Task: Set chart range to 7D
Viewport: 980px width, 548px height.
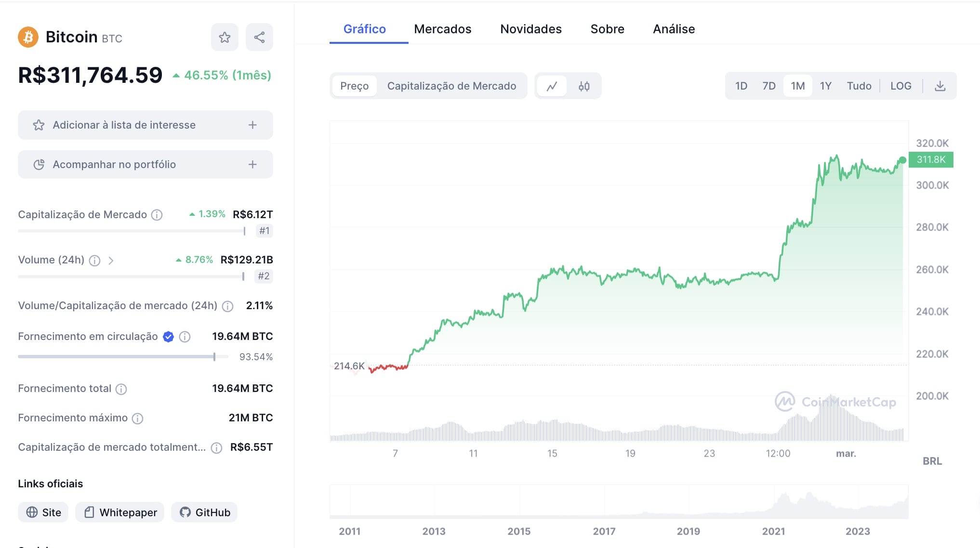Action: 769,86
